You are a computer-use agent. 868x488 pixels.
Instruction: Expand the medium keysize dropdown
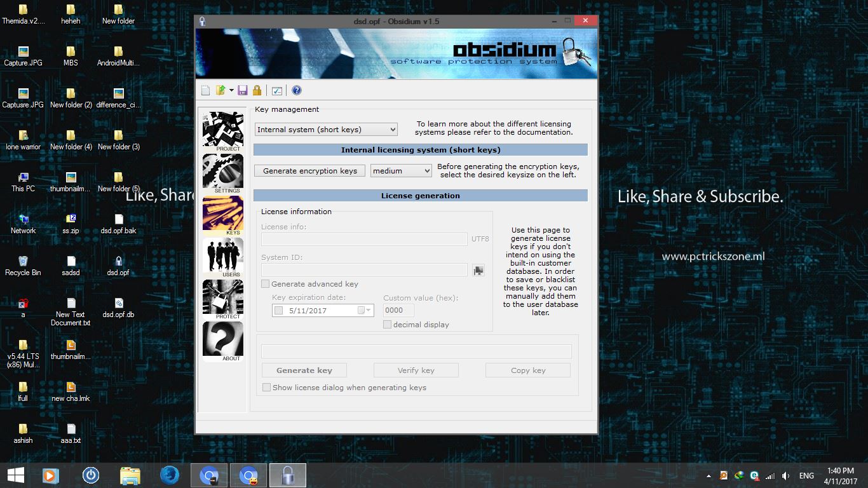(x=402, y=171)
